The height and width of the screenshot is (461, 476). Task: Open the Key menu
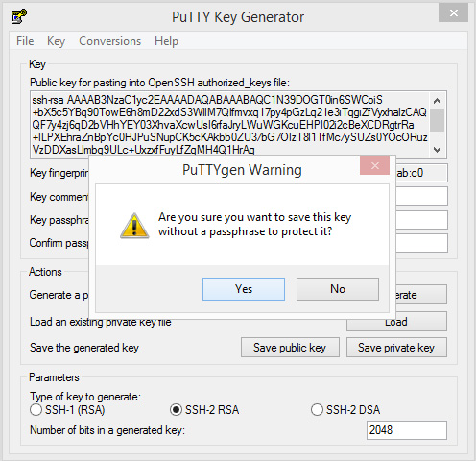click(x=56, y=41)
